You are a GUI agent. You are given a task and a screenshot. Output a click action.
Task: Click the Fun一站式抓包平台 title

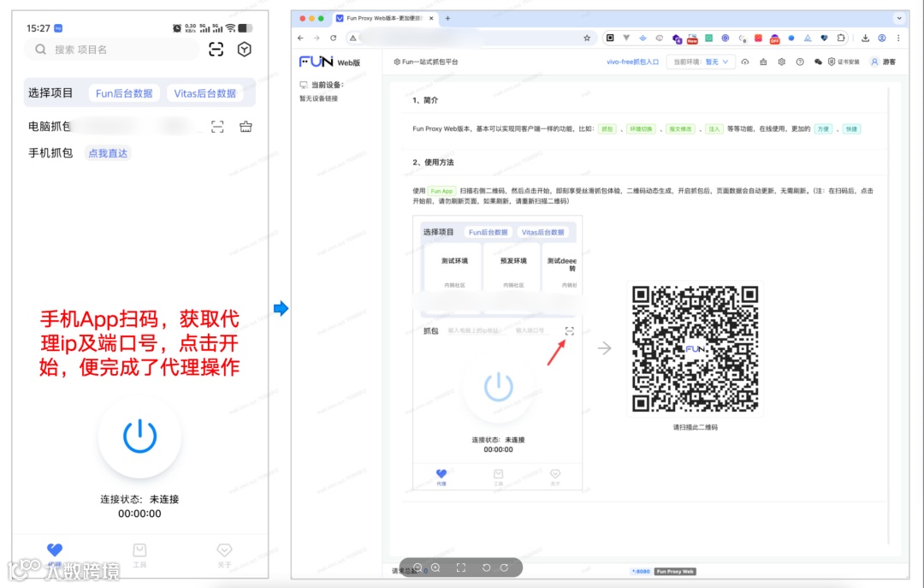tap(426, 62)
